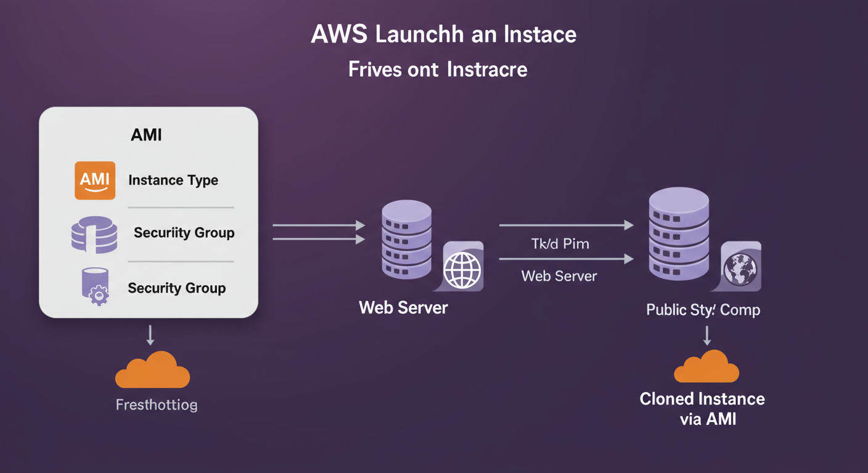The image size is (868, 473).
Task: Click the 'Tk/d Pim' text
Action: [x=560, y=244]
